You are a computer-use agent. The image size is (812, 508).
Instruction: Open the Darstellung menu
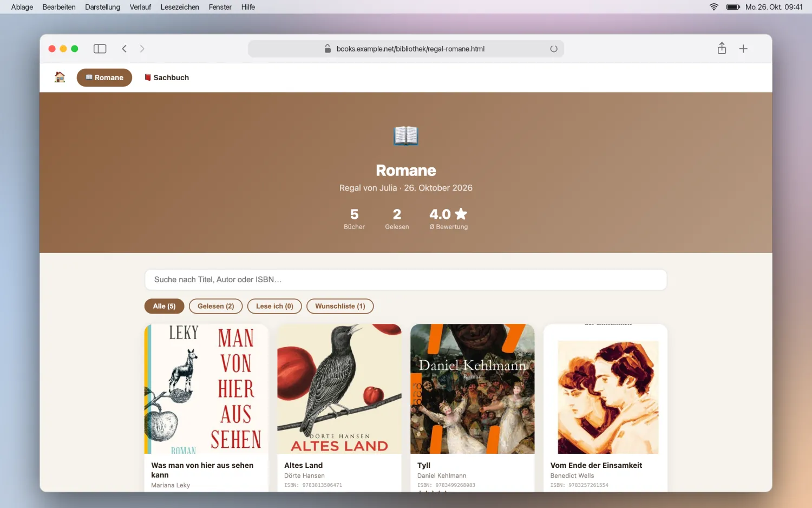[102, 7]
